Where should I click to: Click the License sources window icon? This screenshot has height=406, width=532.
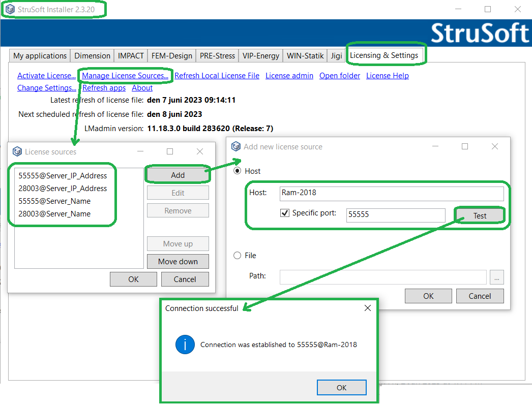[x=17, y=151]
